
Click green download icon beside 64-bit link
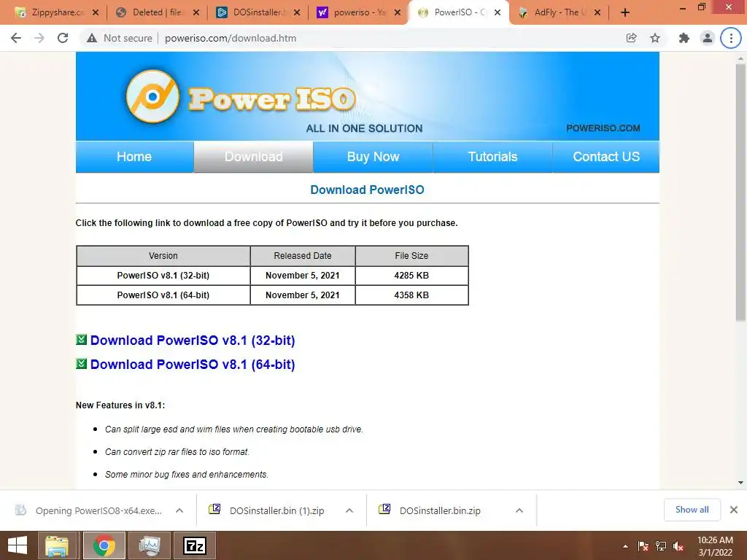click(82, 363)
